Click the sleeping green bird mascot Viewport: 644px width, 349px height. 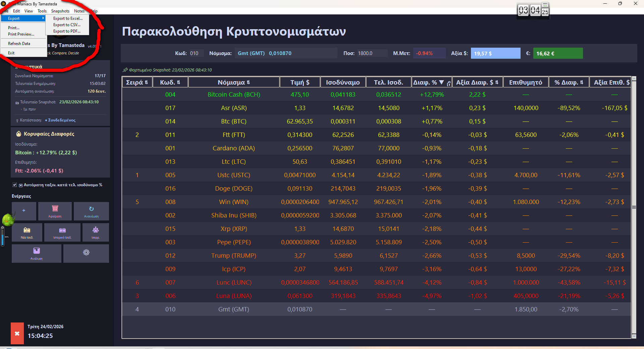8,221
